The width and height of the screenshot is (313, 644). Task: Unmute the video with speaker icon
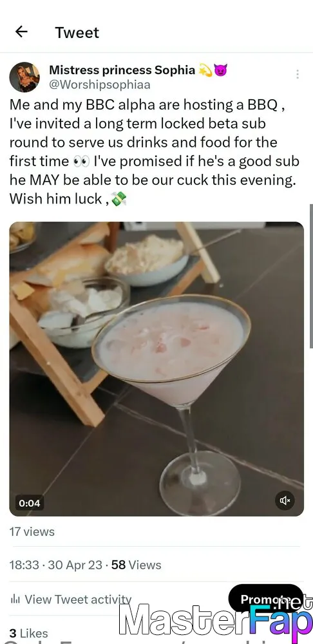(x=285, y=500)
